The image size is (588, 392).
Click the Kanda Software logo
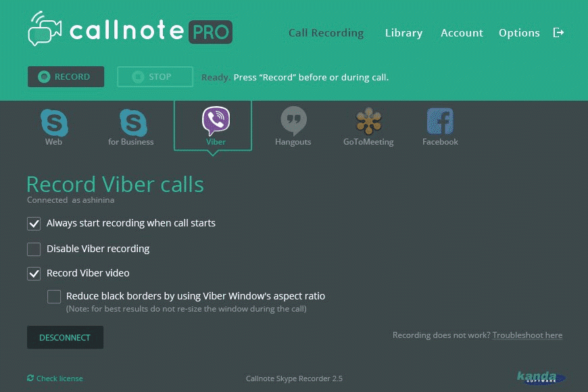pyautogui.click(x=541, y=377)
